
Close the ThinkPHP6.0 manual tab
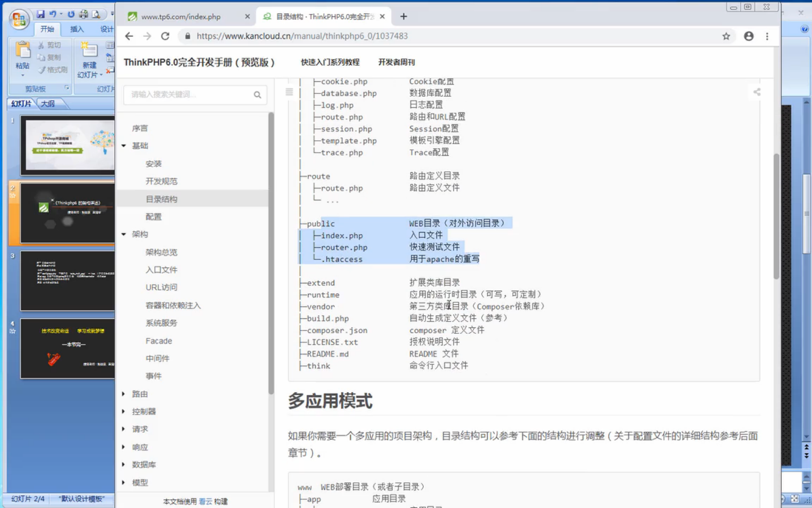tap(382, 16)
